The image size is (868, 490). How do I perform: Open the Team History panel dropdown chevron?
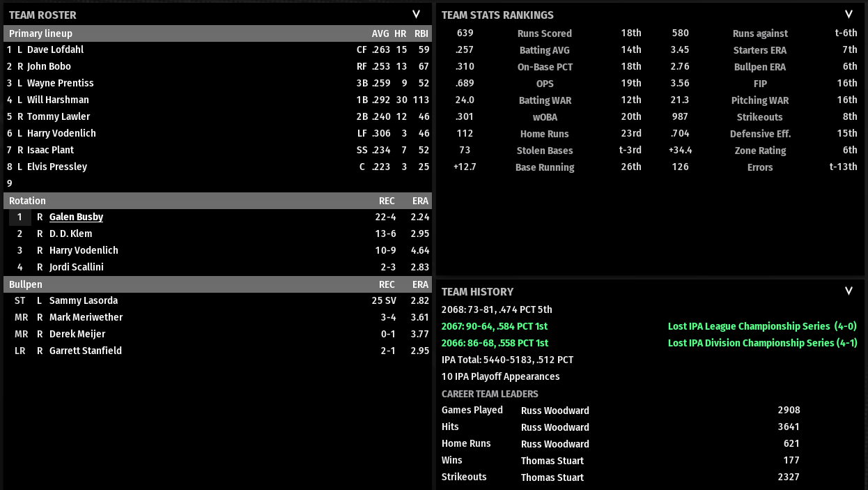(x=848, y=291)
